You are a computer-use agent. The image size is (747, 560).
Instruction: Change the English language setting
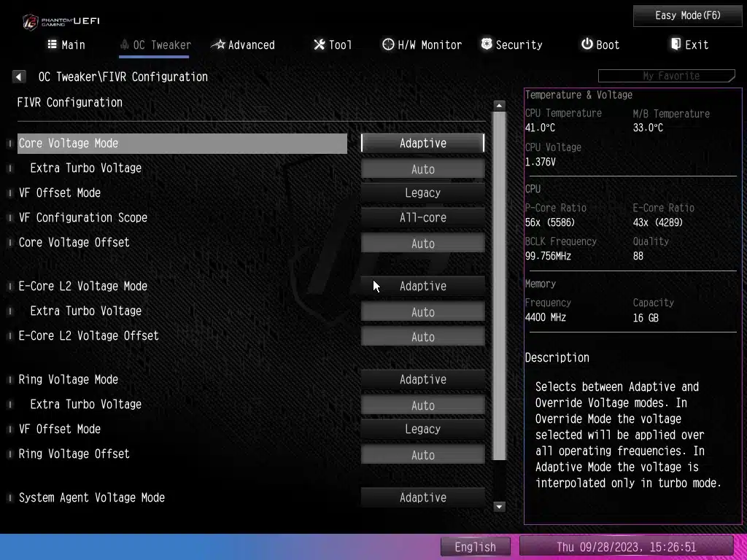[475, 547]
